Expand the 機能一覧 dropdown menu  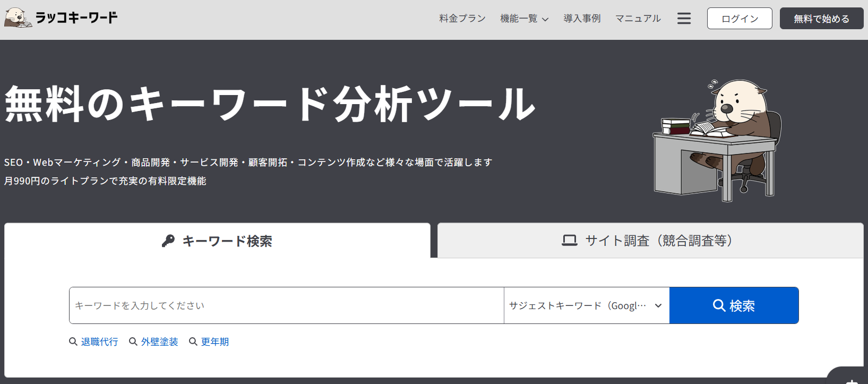point(524,19)
